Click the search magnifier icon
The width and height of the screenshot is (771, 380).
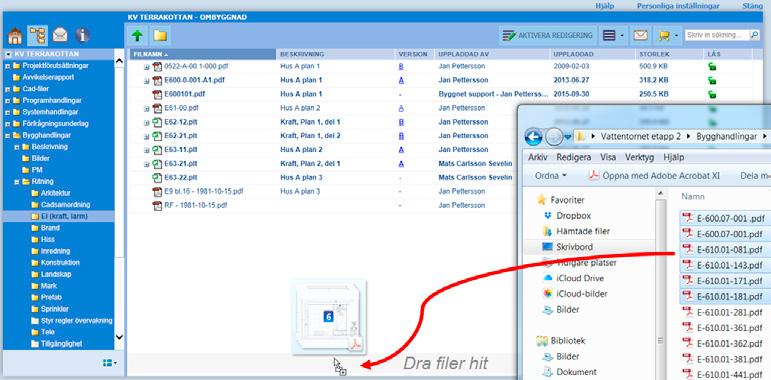click(x=754, y=35)
